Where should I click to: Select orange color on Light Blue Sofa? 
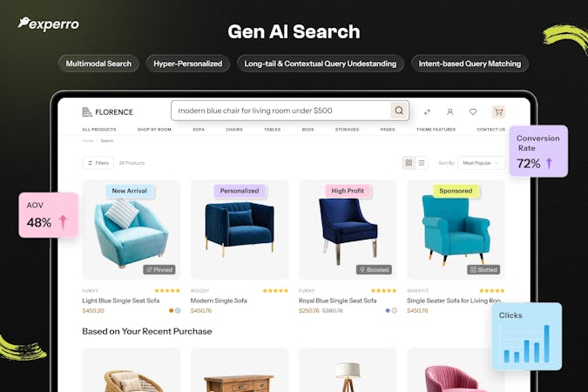tap(172, 311)
